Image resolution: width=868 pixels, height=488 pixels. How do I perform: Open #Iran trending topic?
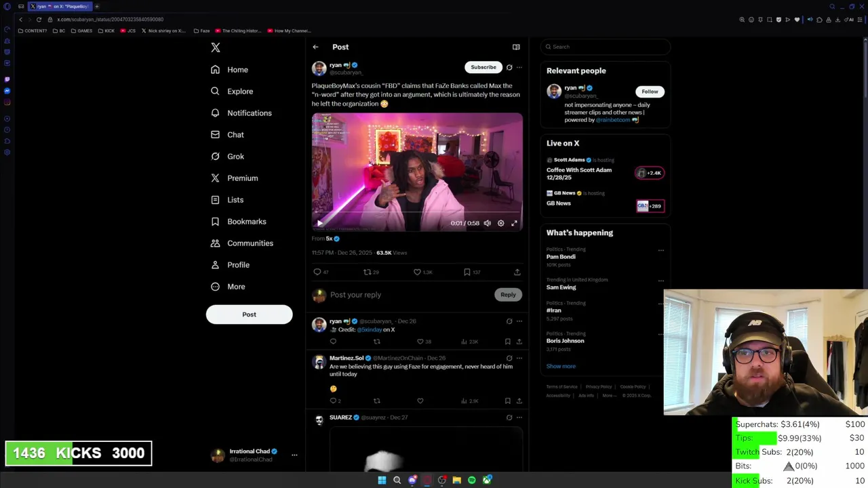[554, 310]
